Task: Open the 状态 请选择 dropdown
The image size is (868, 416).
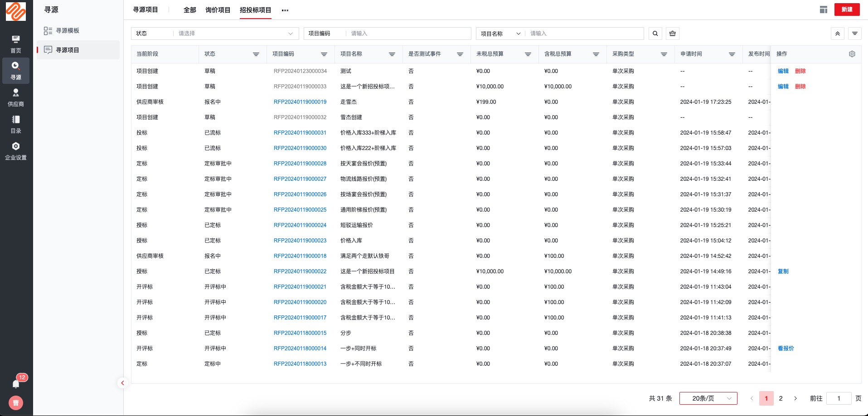Action: 236,34
